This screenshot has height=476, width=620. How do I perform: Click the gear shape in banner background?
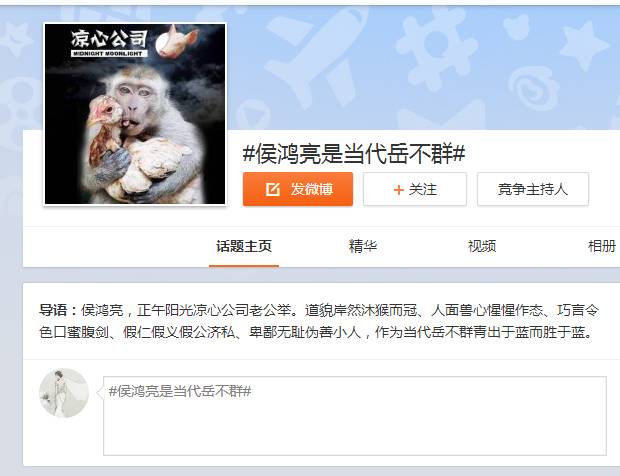click(437, 45)
